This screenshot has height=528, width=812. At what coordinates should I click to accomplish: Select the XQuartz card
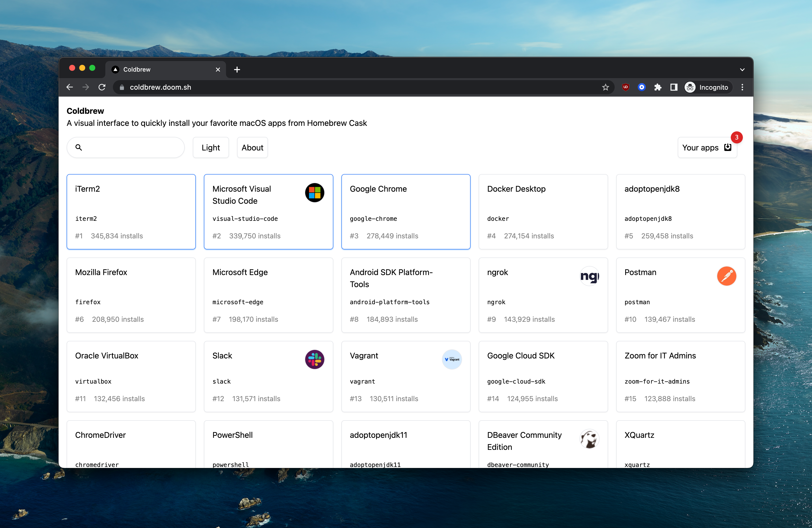[x=680, y=444]
